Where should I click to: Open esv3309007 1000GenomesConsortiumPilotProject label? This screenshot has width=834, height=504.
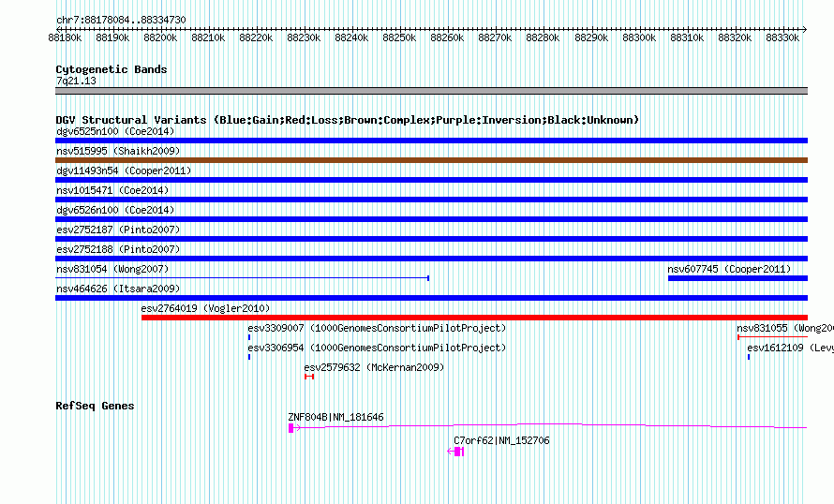tap(377, 328)
